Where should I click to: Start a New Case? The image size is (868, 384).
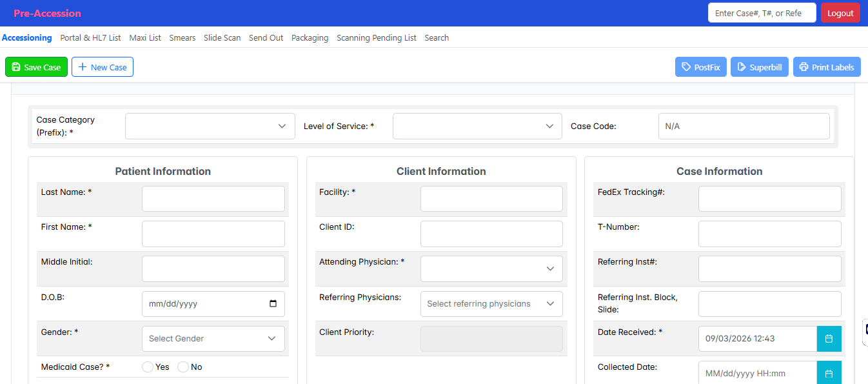tap(103, 67)
